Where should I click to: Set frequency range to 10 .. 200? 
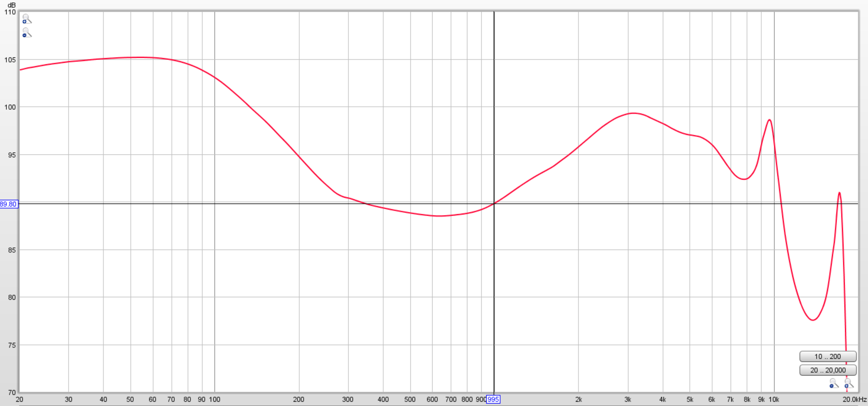coord(828,357)
